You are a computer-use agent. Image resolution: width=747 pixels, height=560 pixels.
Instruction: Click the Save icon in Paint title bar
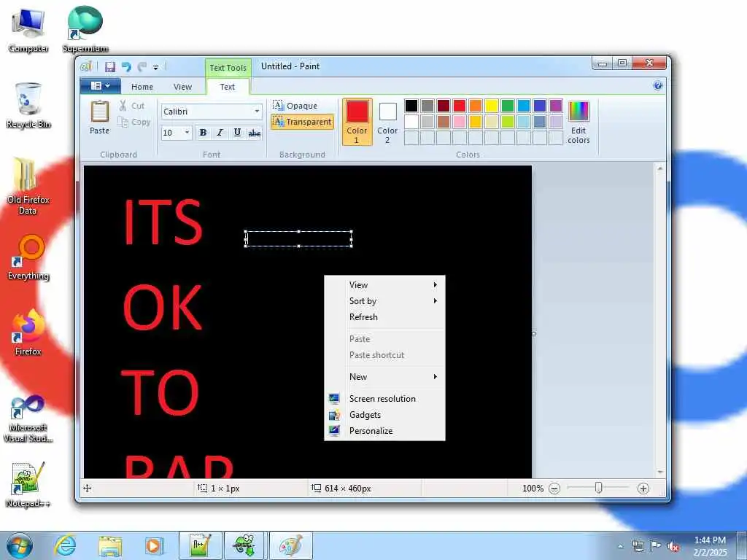pyautogui.click(x=110, y=66)
